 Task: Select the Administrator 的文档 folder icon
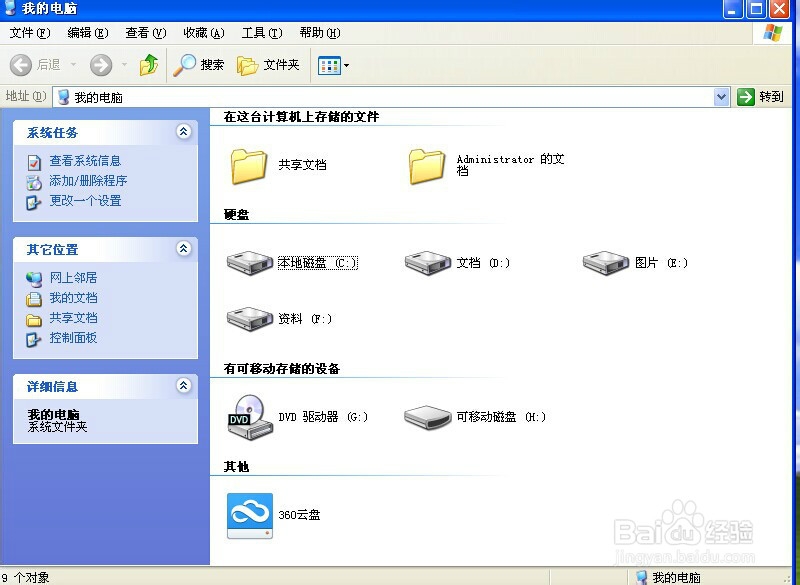[x=427, y=166]
